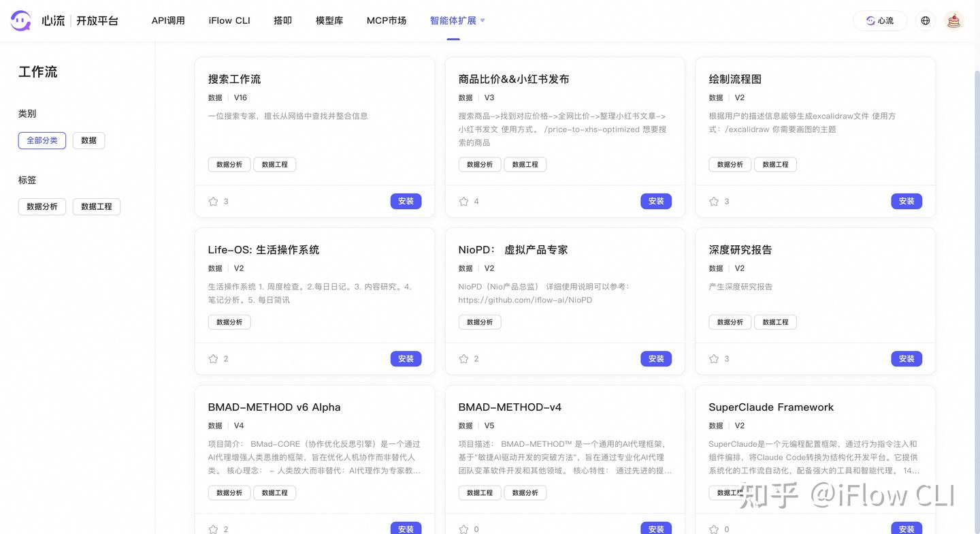Select the 数据 category filter
Viewport: 980px width, 534px height.
88,140
